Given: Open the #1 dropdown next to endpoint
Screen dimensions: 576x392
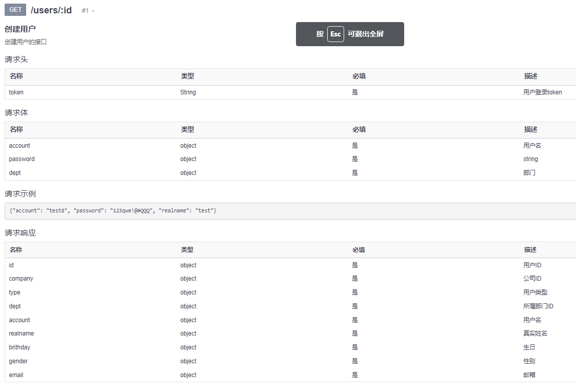Looking at the screenshot, I should pyautogui.click(x=88, y=11).
